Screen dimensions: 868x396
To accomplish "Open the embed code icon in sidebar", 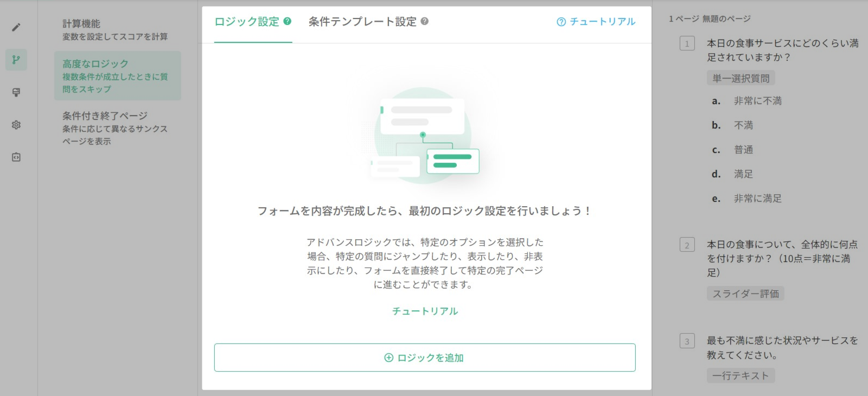I will tap(16, 157).
